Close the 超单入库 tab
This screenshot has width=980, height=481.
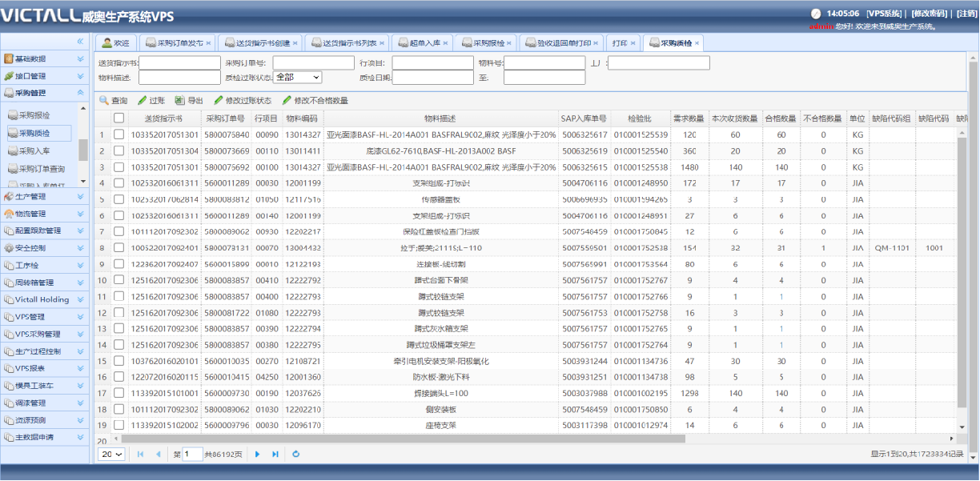447,43
